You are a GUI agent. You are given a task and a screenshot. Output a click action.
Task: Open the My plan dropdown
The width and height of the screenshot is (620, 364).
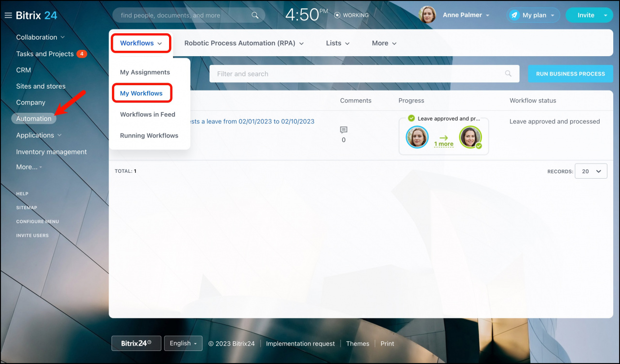click(x=534, y=15)
